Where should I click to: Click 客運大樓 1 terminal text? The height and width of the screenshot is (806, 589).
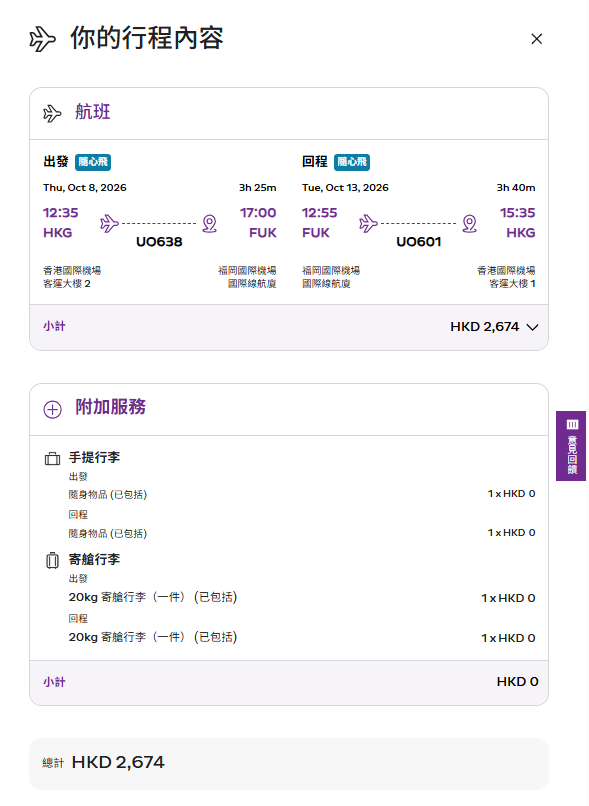[512, 284]
